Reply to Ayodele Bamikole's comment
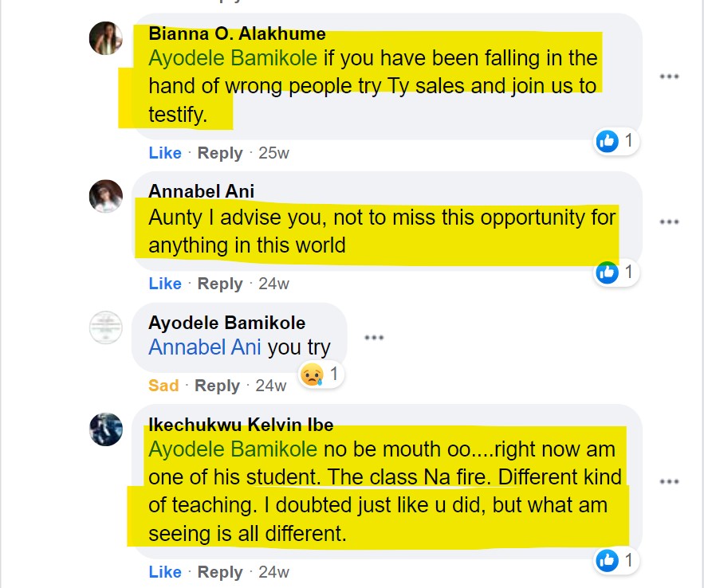The width and height of the screenshot is (704, 588). (218, 386)
